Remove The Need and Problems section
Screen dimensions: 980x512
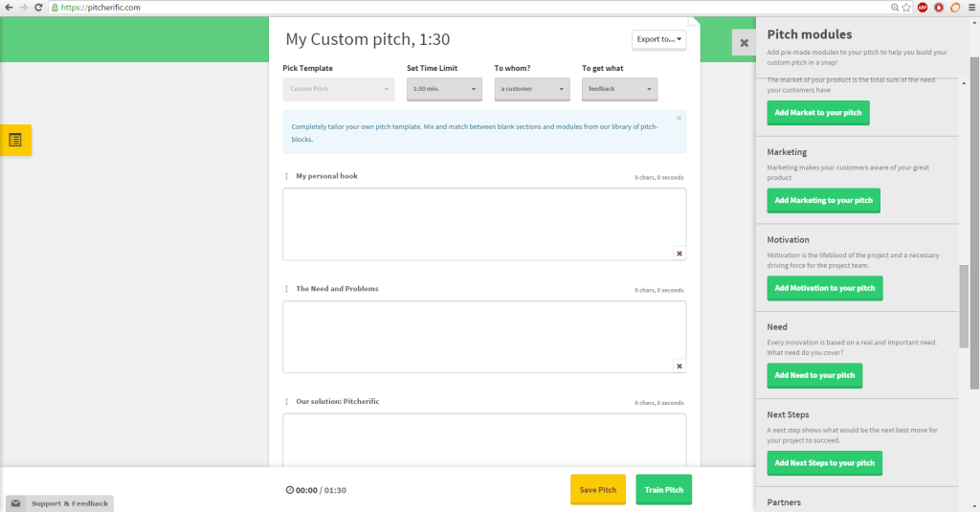(x=679, y=367)
